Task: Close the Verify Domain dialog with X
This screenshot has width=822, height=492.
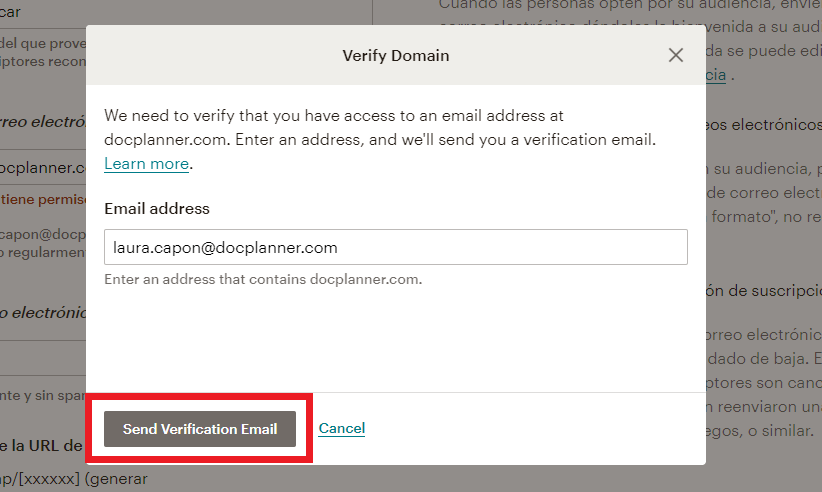Action: click(x=676, y=55)
